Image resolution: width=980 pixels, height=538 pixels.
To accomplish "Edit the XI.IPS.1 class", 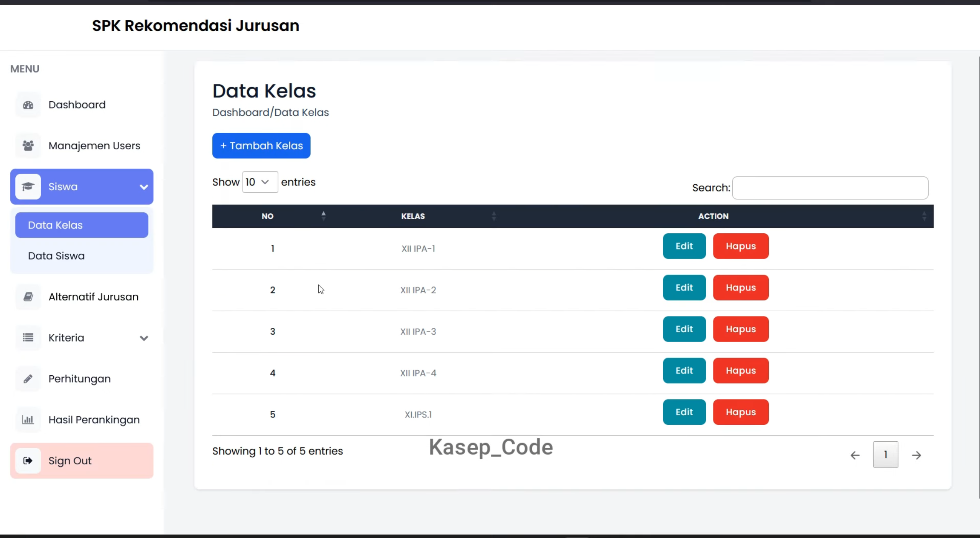I will (684, 412).
